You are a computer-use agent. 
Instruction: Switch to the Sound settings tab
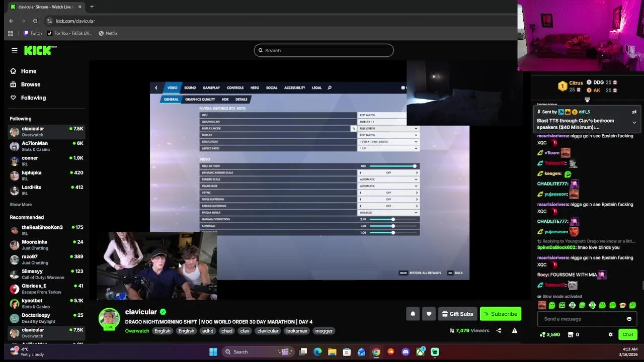(x=190, y=87)
